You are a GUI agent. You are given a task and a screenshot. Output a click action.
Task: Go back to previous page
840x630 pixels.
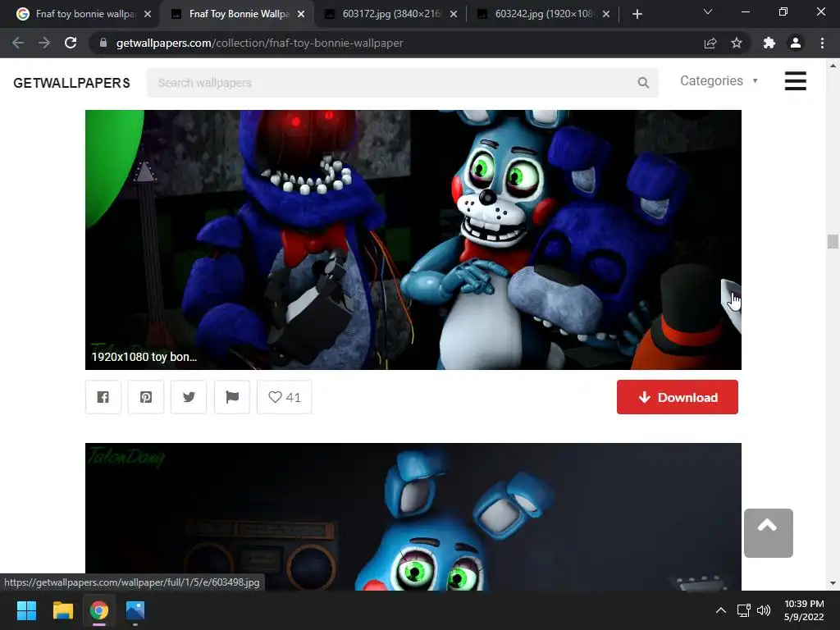pos(18,43)
